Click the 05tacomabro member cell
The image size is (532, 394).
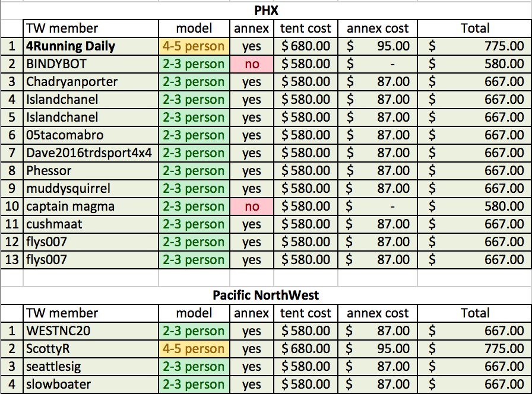(91, 135)
